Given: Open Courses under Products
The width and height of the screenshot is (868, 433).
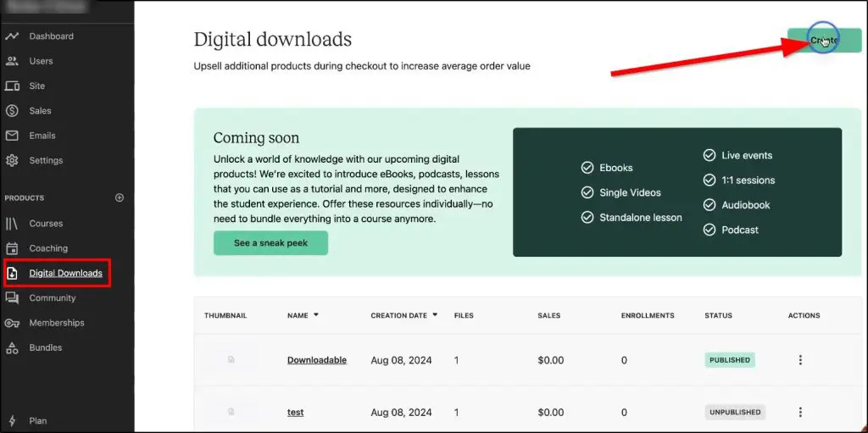Looking at the screenshot, I should [46, 224].
